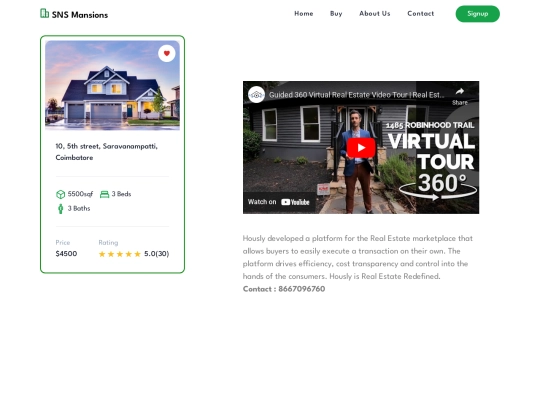Click the YouTube channel avatar icon
Screen dimensions: 540x405
(x=256, y=95)
